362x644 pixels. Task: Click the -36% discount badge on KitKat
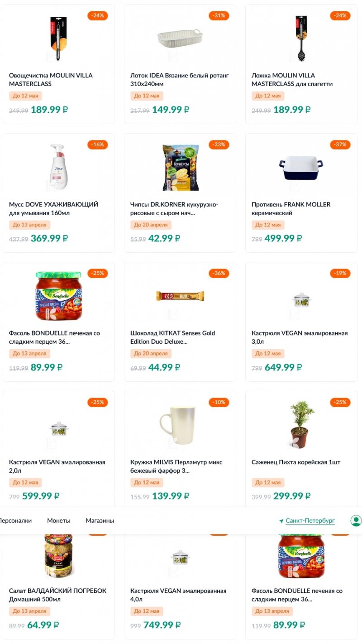pos(219,273)
